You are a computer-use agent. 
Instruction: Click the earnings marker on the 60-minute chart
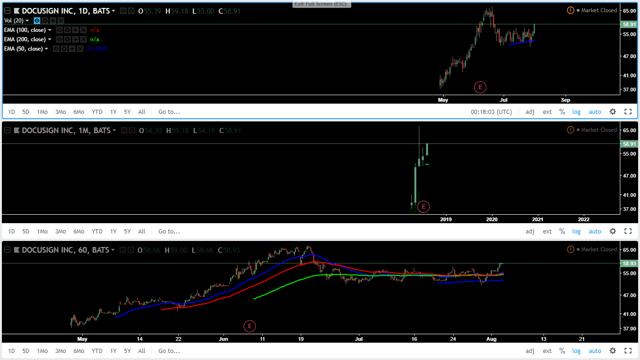pos(249,326)
